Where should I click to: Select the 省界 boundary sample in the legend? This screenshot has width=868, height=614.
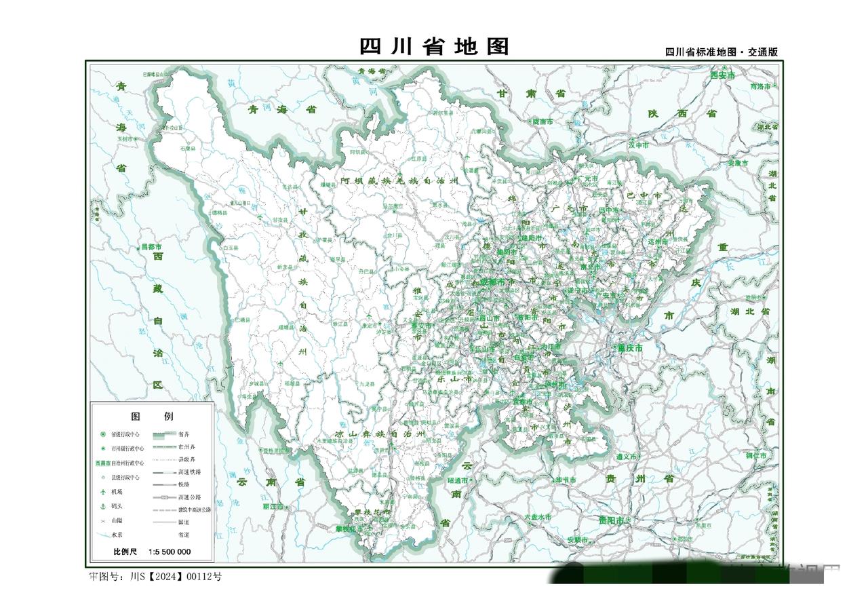tap(164, 434)
